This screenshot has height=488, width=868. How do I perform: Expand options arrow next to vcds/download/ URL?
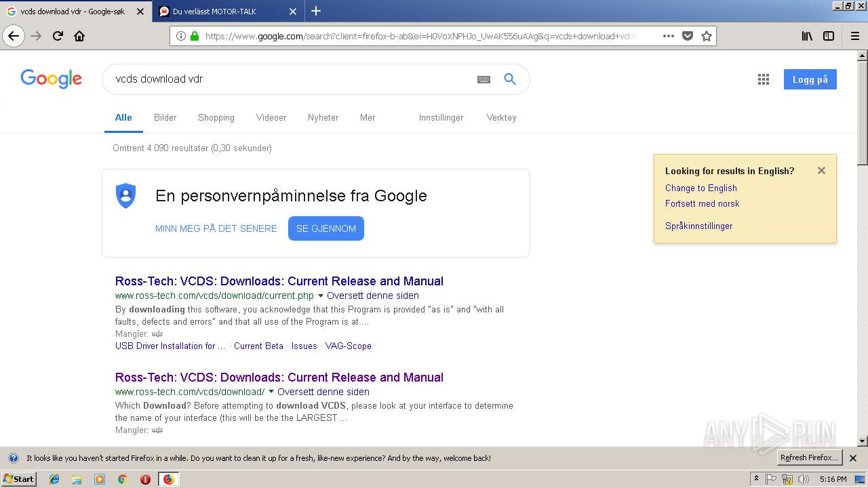click(271, 392)
